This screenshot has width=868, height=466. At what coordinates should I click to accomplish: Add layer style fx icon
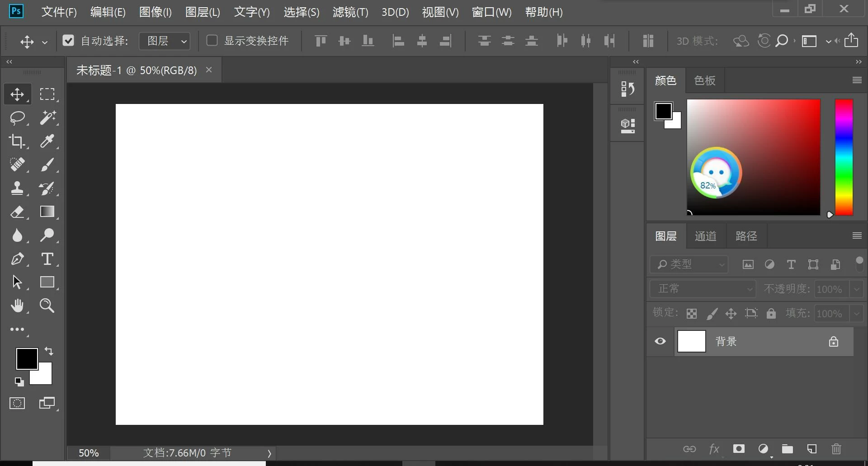click(x=714, y=449)
